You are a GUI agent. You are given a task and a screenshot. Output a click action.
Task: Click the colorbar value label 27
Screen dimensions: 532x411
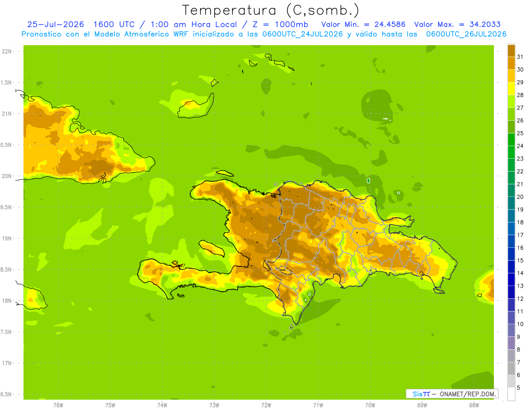(520, 108)
